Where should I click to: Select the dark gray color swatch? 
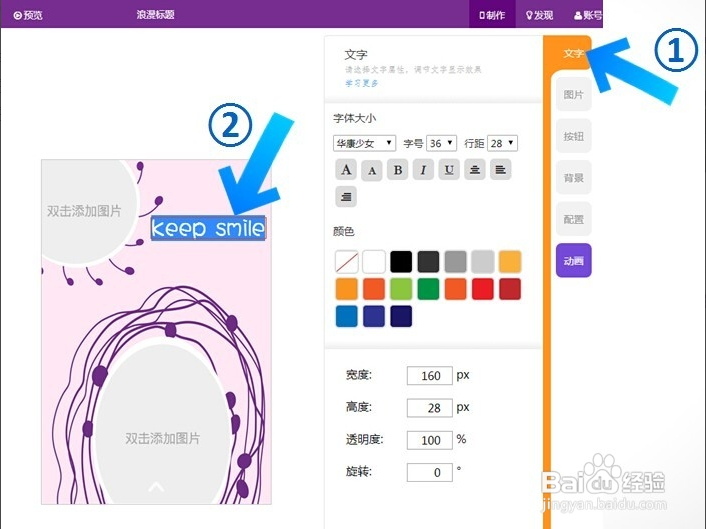[x=428, y=262]
